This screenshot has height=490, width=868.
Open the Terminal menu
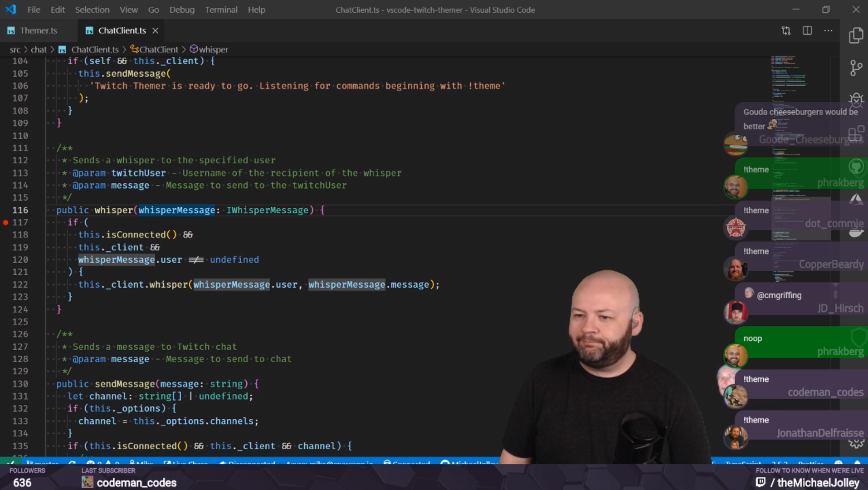(221, 10)
